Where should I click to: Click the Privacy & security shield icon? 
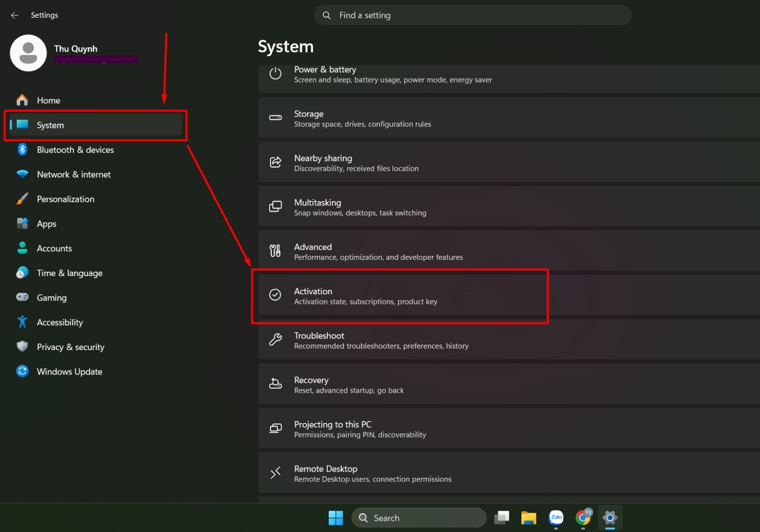click(x=22, y=347)
